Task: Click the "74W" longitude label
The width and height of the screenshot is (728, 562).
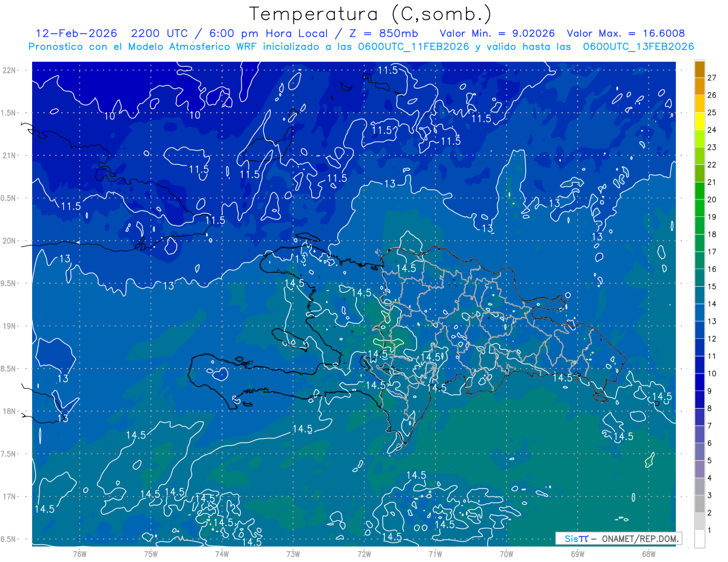Action: coord(221,553)
